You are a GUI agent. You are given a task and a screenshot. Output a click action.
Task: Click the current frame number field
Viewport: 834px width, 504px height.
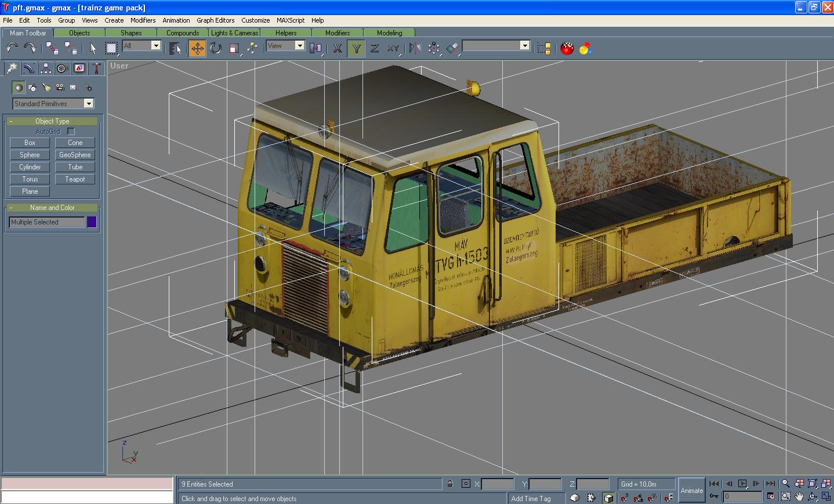[x=743, y=496]
